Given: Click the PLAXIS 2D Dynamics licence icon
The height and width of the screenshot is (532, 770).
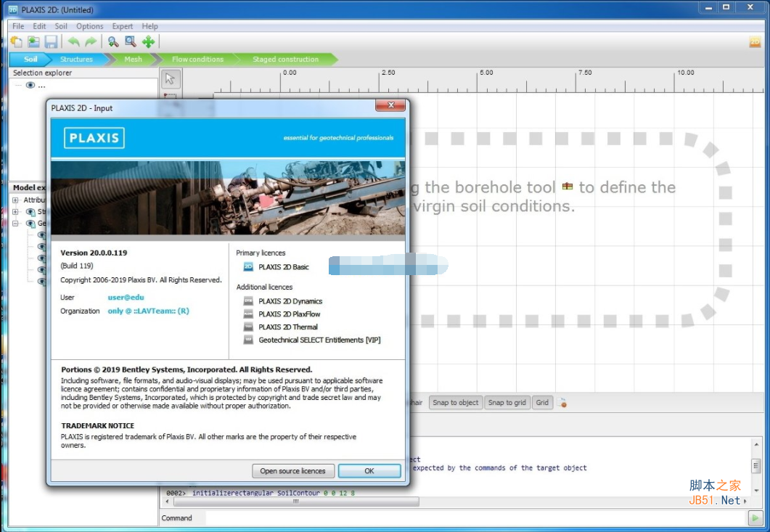Looking at the screenshot, I should click(248, 301).
